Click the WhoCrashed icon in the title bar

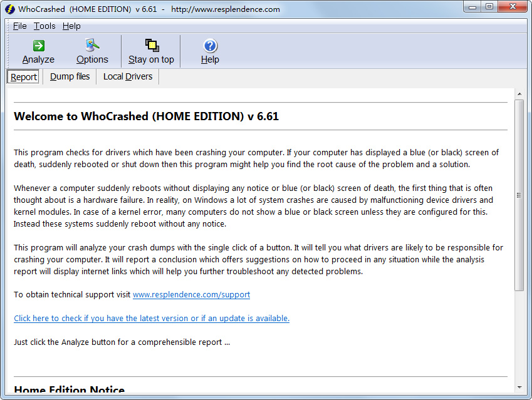(10, 9)
